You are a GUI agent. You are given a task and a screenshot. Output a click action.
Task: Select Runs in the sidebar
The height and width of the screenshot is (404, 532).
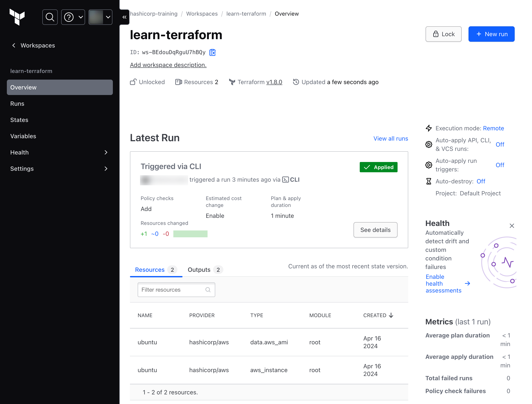17,104
